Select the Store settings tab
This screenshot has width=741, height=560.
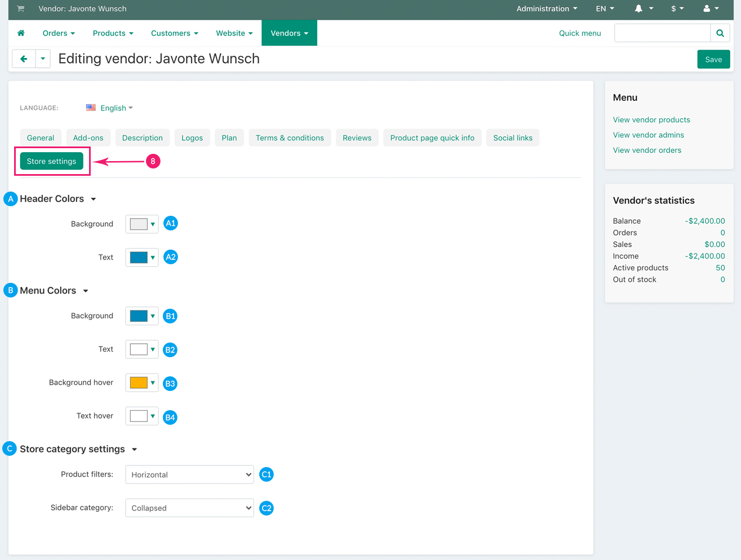(52, 161)
